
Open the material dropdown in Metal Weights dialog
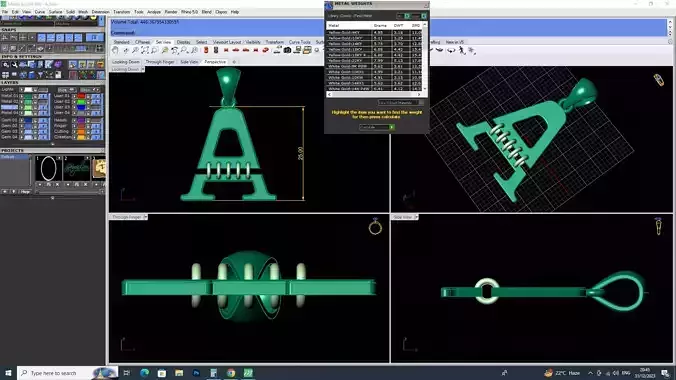(x=401, y=103)
